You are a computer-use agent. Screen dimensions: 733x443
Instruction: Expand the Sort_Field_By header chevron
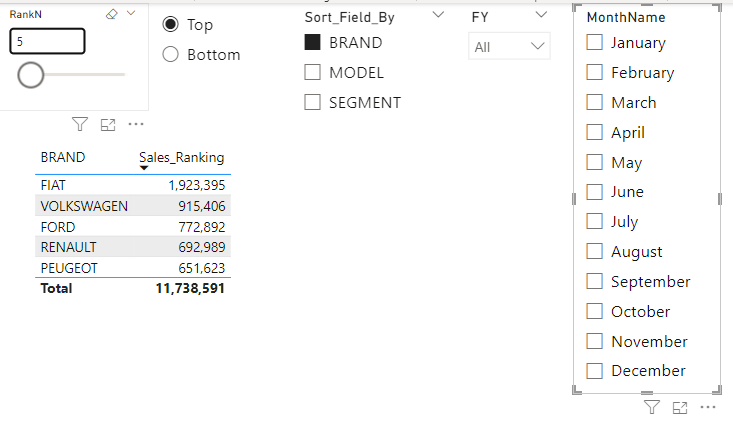438,16
